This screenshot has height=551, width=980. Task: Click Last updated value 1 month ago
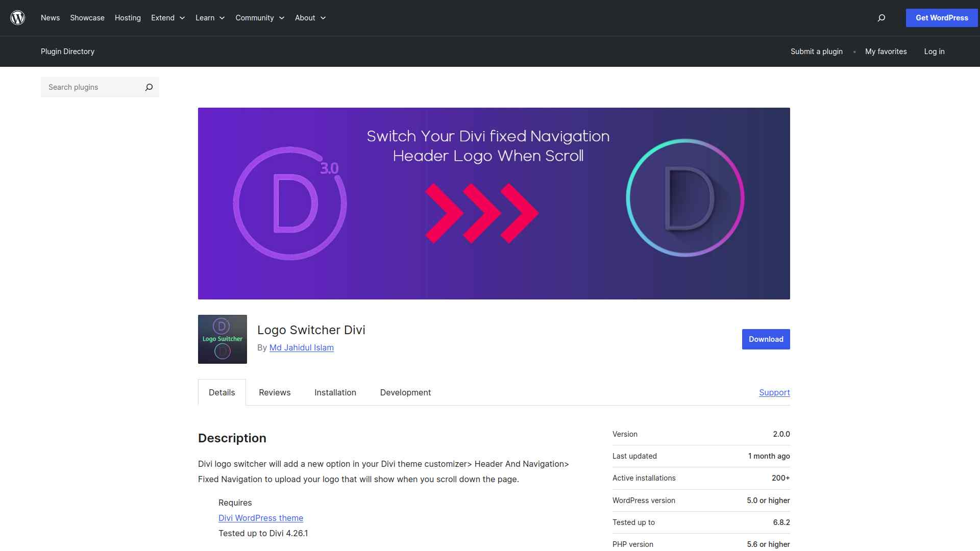point(769,456)
